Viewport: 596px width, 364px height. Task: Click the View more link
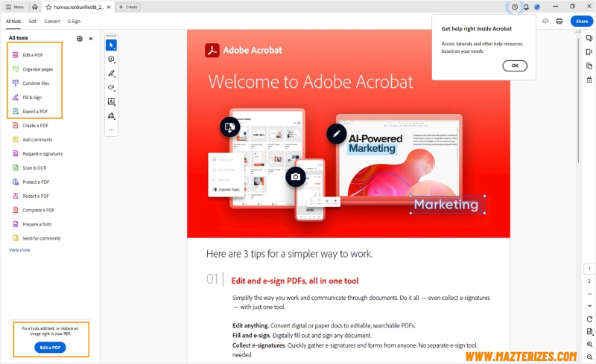click(19, 250)
